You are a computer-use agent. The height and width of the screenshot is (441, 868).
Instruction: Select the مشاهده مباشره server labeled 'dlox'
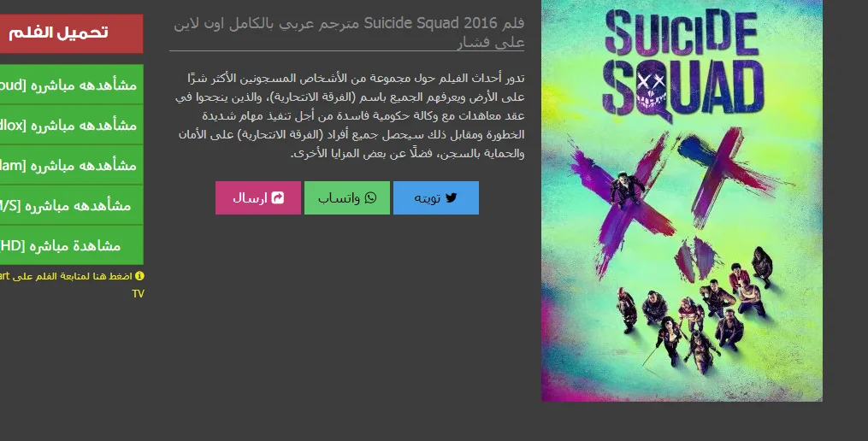point(72,125)
